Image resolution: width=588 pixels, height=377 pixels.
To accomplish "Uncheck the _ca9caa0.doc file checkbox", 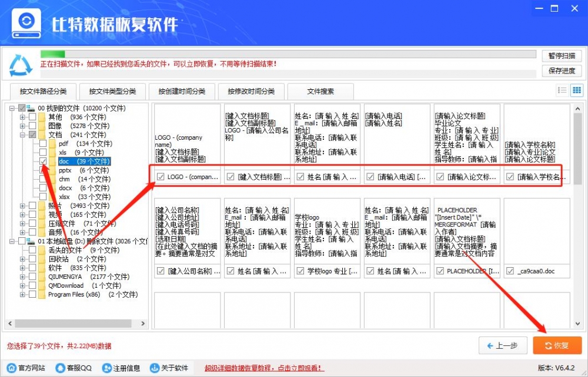I will [510, 271].
